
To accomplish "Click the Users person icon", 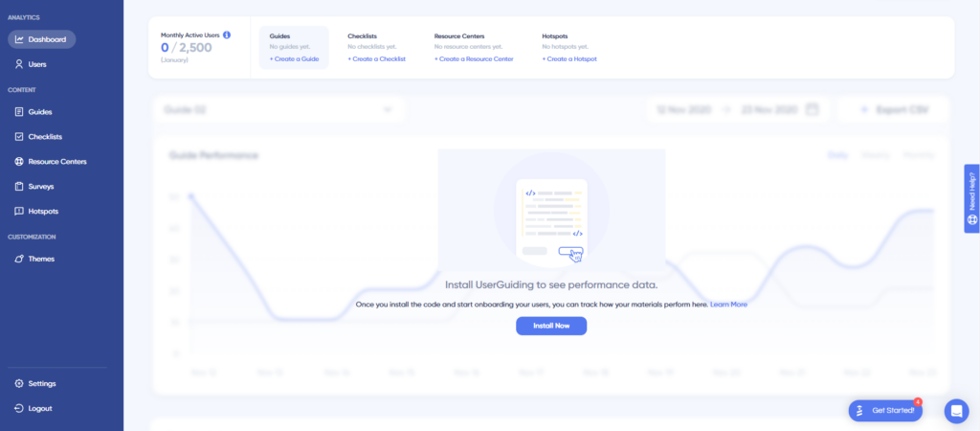I will pyautogui.click(x=19, y=64).
